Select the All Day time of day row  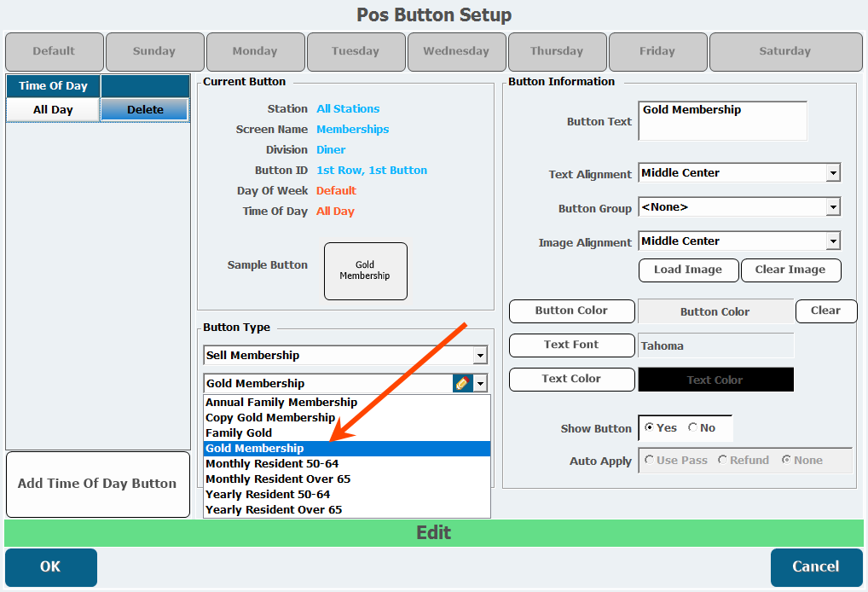(53, 110)
